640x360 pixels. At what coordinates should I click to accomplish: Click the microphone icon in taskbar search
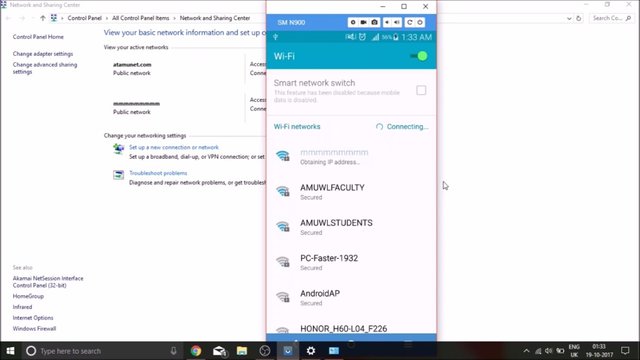point(173,351)
